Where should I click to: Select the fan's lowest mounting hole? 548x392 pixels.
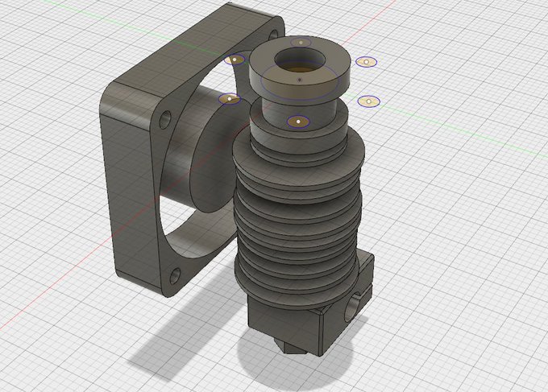tap(176, 276)
